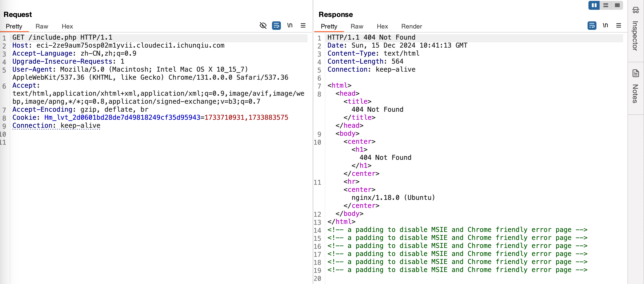The height and width of the screenshot is (284, 644).
Task: Click cookie value 1733710931,1733883575
Action: coord(246,118)
